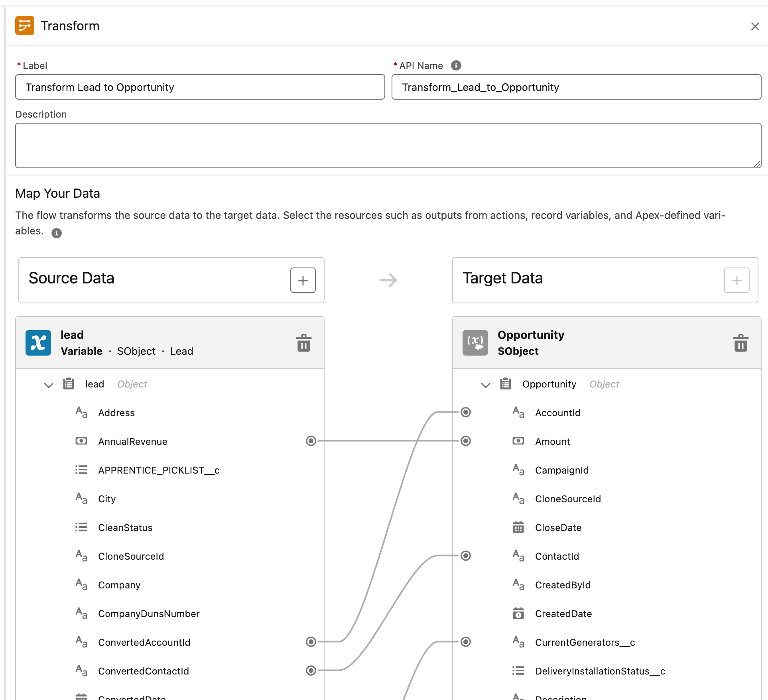768x700 pixels.
Task: Select the Amount target mapping node
Action: pyautogui.click(x=466, y=441)
